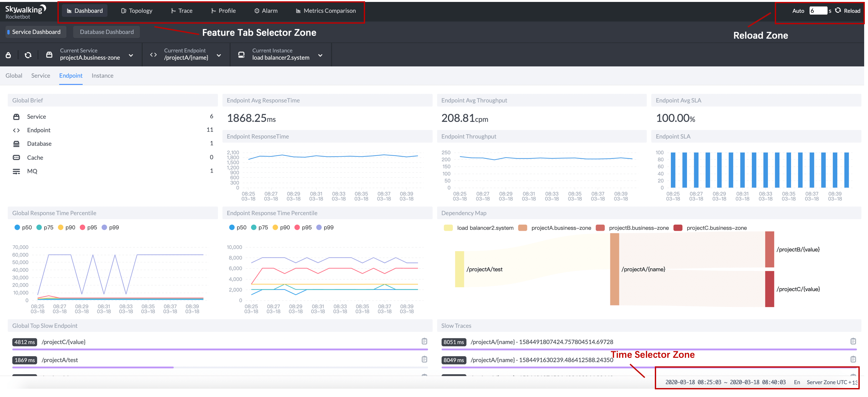Click projectB.business-zone legend color swatch
Screen dimensions: 868x397
pyautogui.click(x=600, y=228)
